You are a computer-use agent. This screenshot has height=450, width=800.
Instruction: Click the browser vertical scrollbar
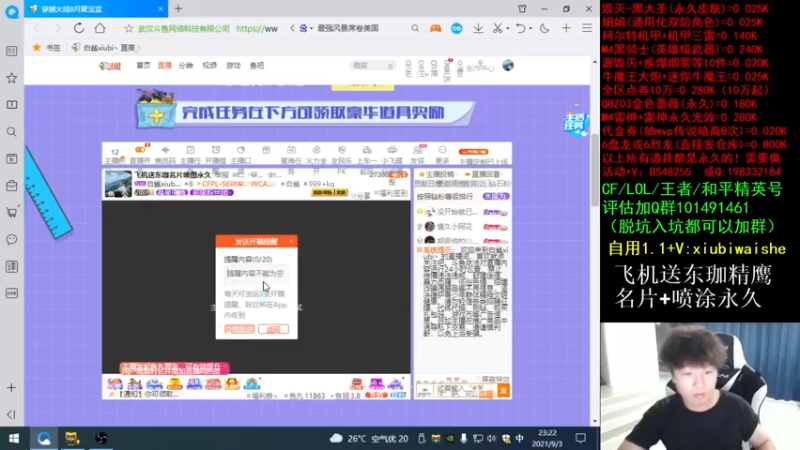[x=595, y=168]
